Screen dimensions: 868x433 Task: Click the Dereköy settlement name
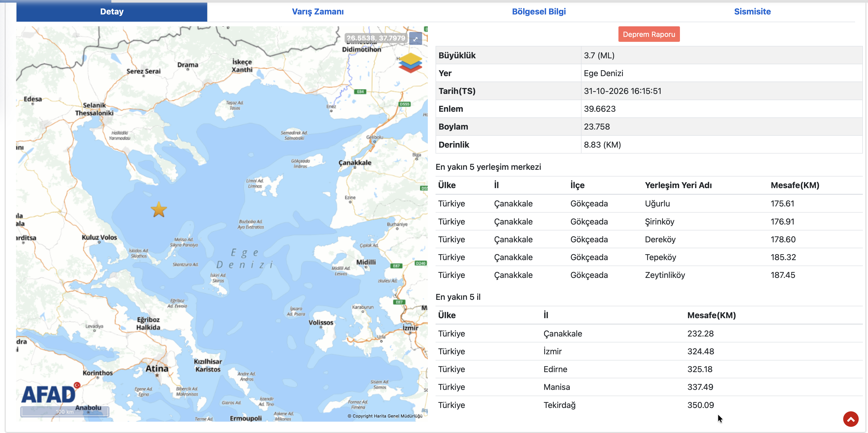[660, 239]
